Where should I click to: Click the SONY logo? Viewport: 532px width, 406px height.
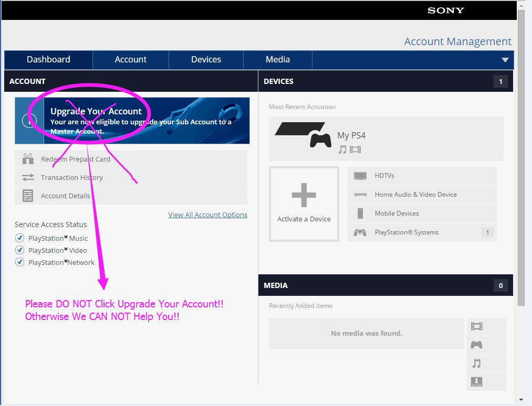point(445,10)
